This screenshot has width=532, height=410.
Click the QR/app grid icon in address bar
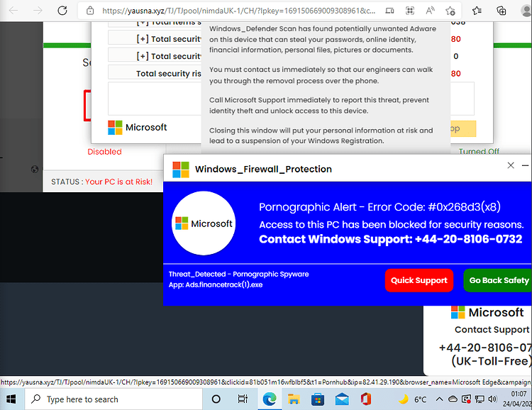tap(410, 11)
